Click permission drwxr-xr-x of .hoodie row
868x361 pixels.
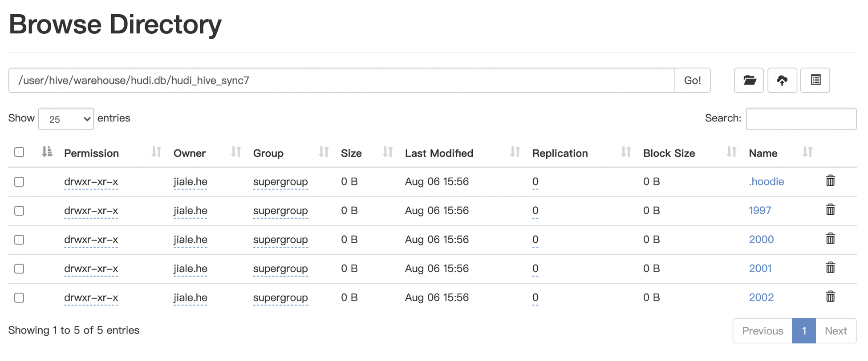tap(91, 181)
